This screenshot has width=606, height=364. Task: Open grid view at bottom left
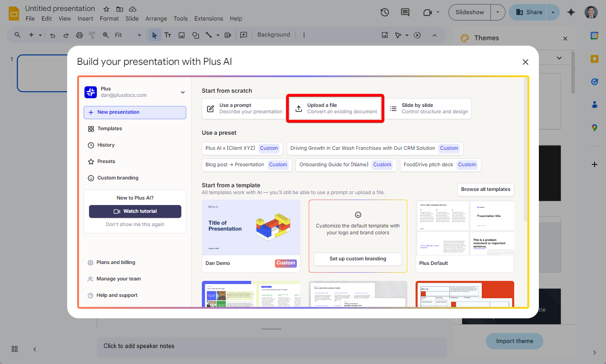(x=15, y=349)
